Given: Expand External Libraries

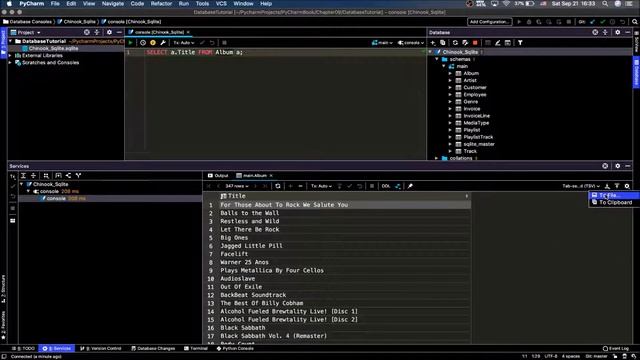Looking at the screenshot, I should coord(10,56).
